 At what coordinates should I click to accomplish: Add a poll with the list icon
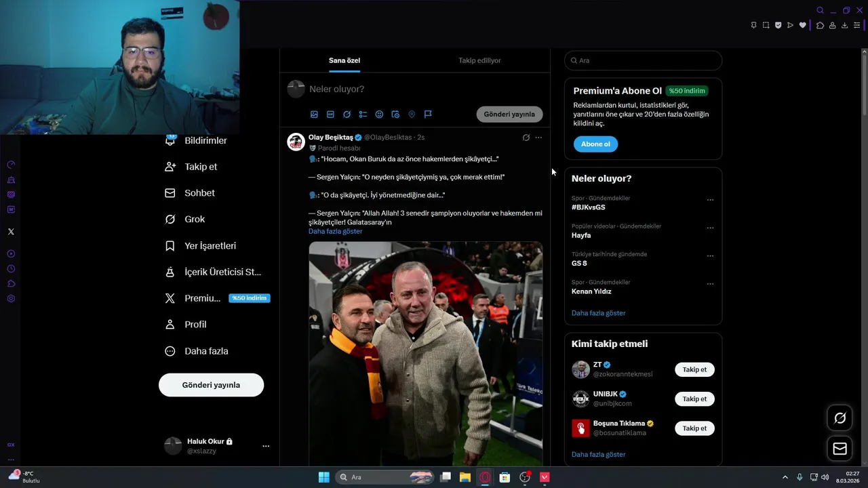click(x=363, y=115)
